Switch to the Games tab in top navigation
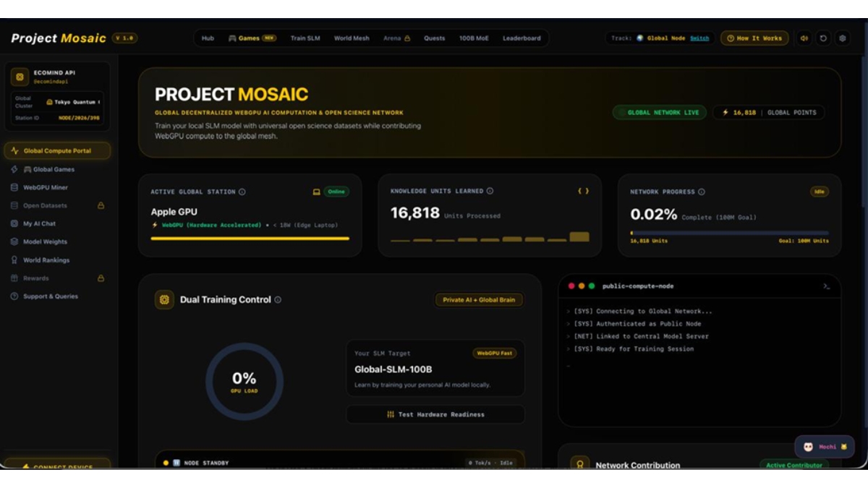The width and height of the screenshot is (868, 488). point(252,38)
